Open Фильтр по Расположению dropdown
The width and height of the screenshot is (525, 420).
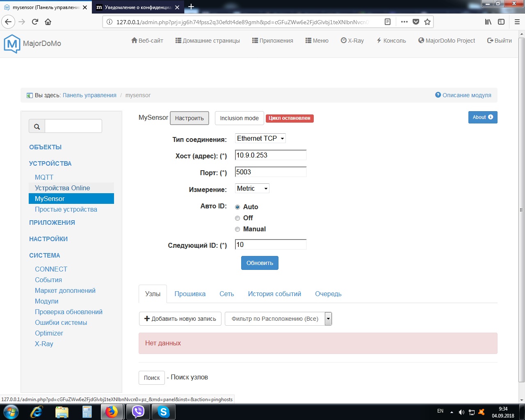tap(278, 319)
